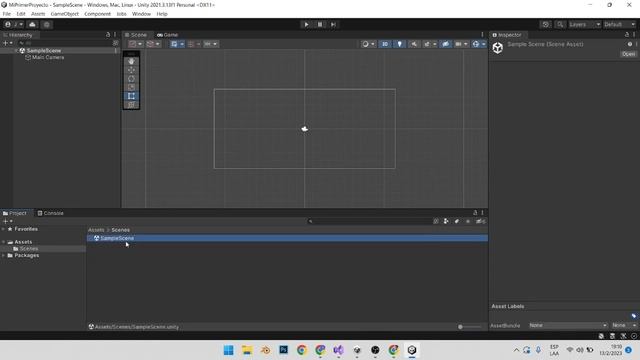Viewport: 640px width, 360px height.
Task: Collapse SampleScene in Hierarchy
Action: (x=16, y=51)
